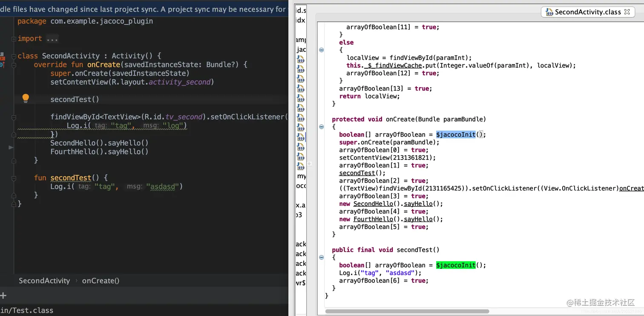Collapse the setOnClickListener lambda fold marker
The image size is (644, 316).
(x=14, y=117)
